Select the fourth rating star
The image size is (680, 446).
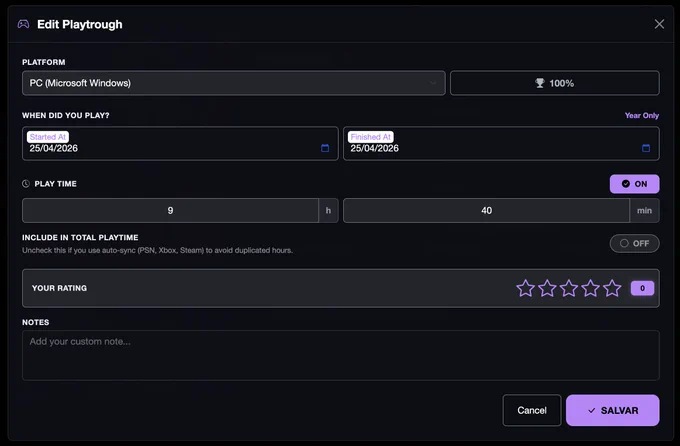click(591, 288)
